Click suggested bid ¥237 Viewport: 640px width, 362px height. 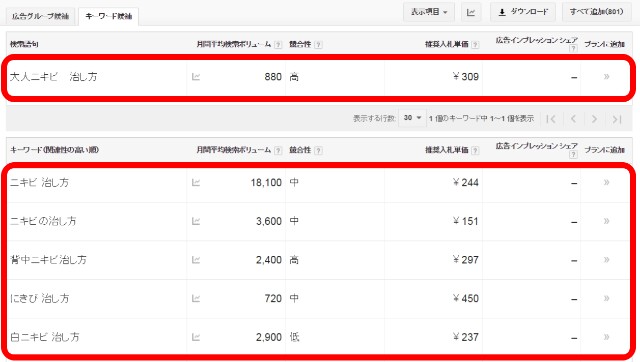pos(466,337)
